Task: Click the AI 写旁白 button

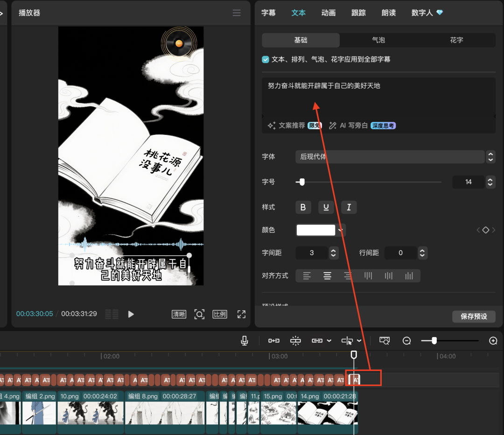Action: click(353, 126)
